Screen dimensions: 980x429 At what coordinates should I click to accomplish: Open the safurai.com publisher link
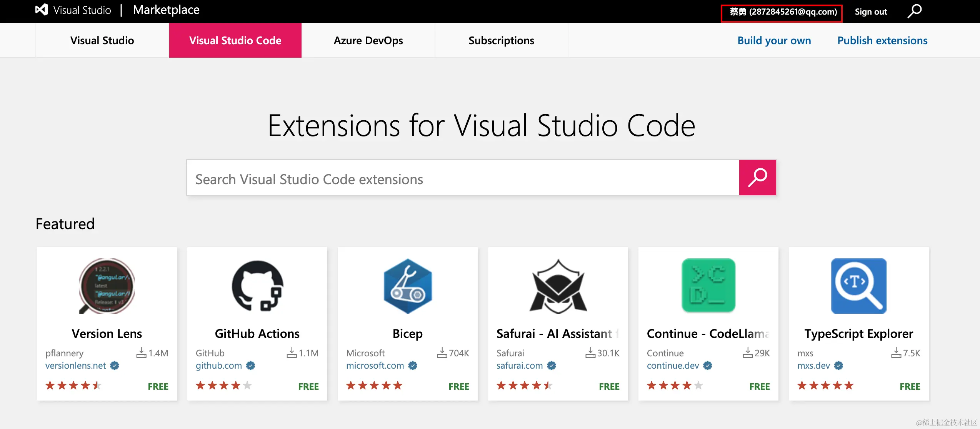pyautogui.click(x=520, y=366)
